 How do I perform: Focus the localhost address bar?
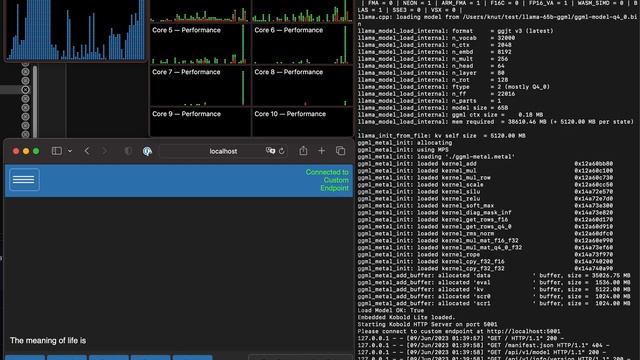(x=223, y=151)
